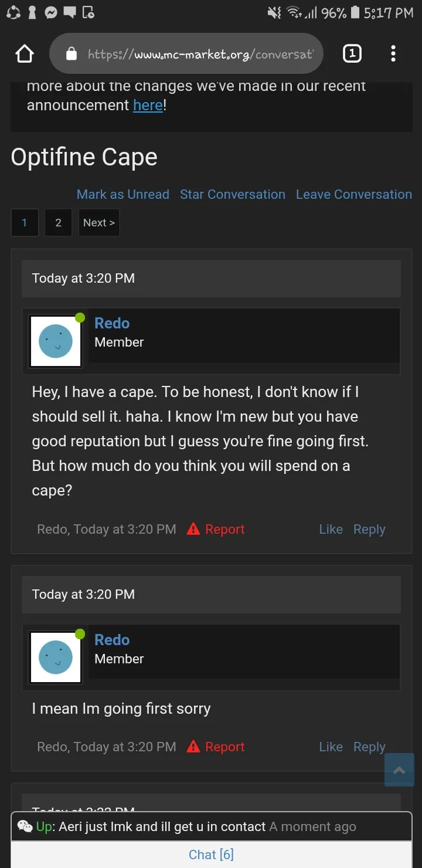Open Redo's avatar in second message
The height and width of the screenshot is (868, 422).
point(56,657)
